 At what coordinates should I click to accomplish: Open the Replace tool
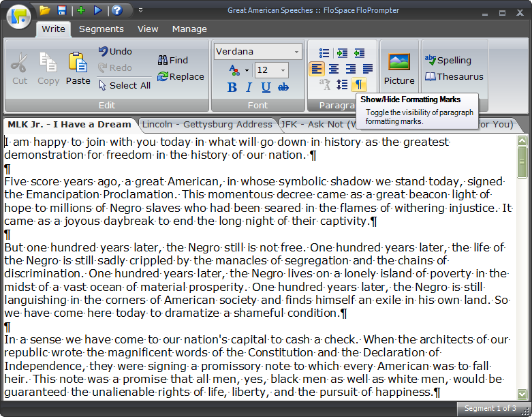point(181,76)
